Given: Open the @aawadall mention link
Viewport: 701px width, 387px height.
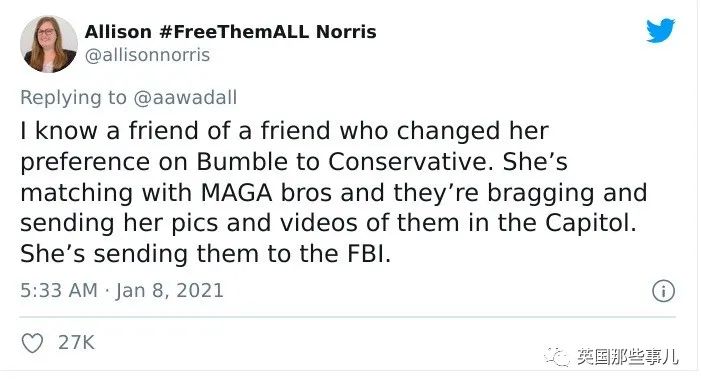Looking at the screenshot, I should coord(185,97).
